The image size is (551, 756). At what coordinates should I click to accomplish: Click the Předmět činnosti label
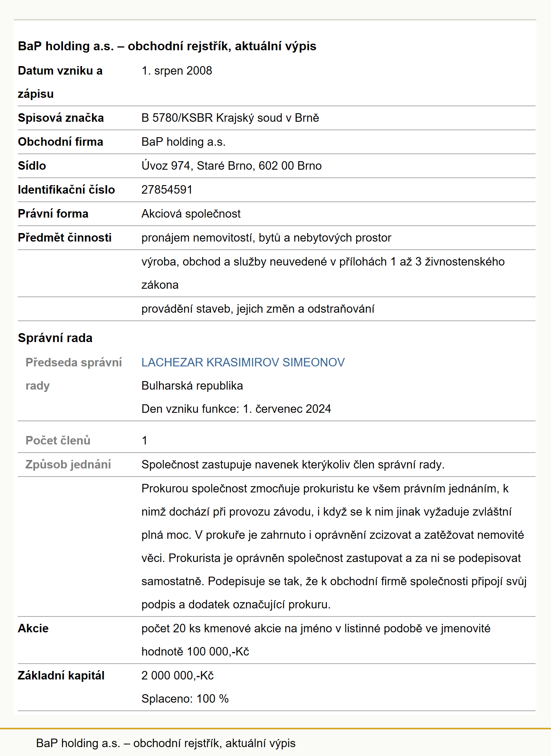click(x=65, y=238)
